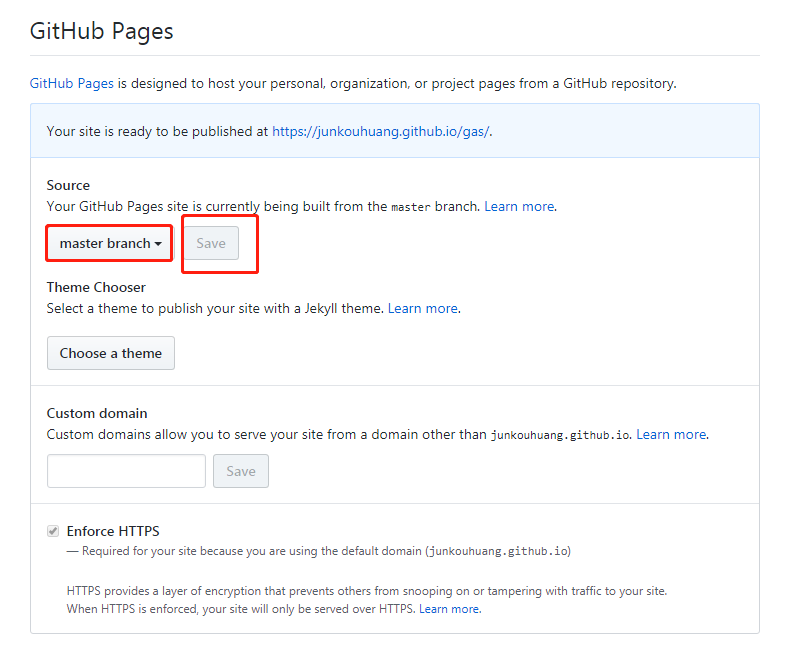
Task: Open Learn more link in Theme Chooser section
Action: point(423,308)
